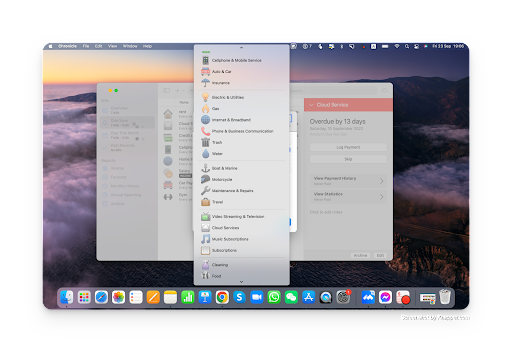This screenshot has height=363, width=512.
Task: Toggle the sidebar icon in toolbar
Action: click(167, 90)
